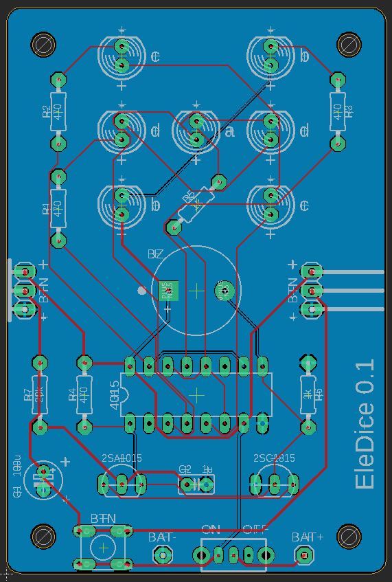
Task: Click the bottom-left mounting hole
Action: point(44,537)
